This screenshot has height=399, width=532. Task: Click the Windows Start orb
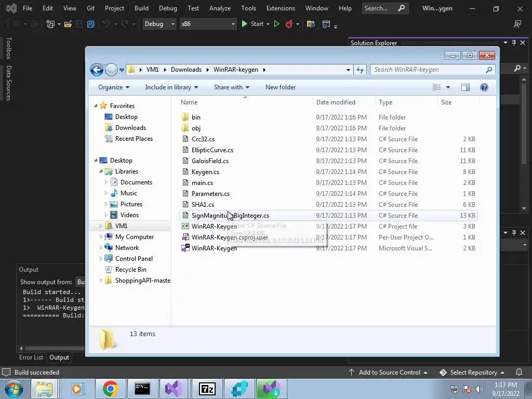click(x=14, y=389)
